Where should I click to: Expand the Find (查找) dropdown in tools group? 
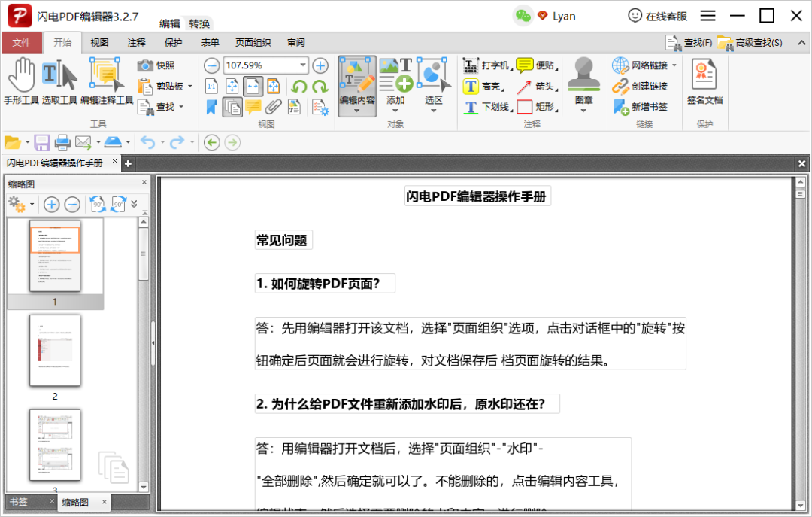(181, 107)
